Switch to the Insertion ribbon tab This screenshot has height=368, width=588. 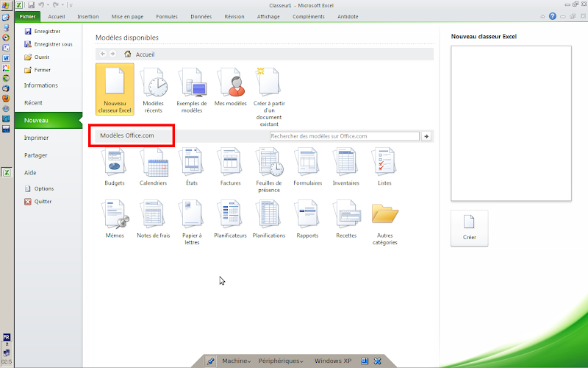click(87, 16)
